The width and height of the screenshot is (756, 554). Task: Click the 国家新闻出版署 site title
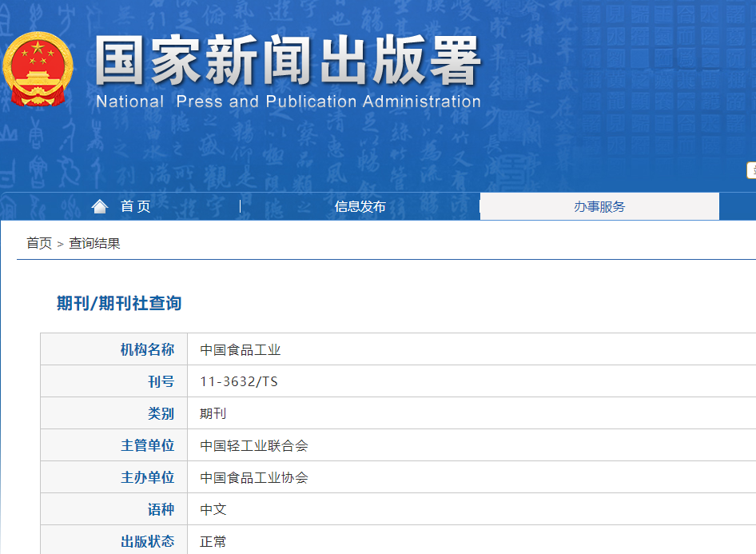click(288, 61)
